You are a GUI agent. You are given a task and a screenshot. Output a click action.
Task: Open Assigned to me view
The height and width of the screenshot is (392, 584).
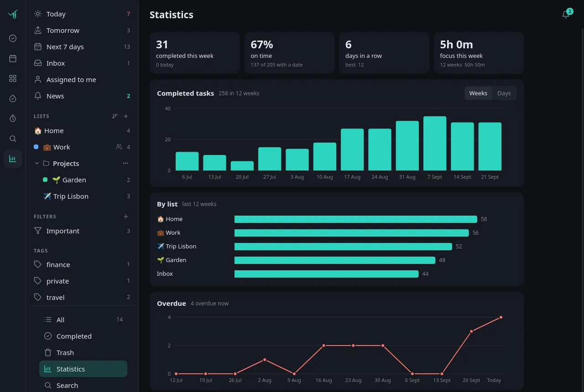pyautogui.click(x=82, y=80)
